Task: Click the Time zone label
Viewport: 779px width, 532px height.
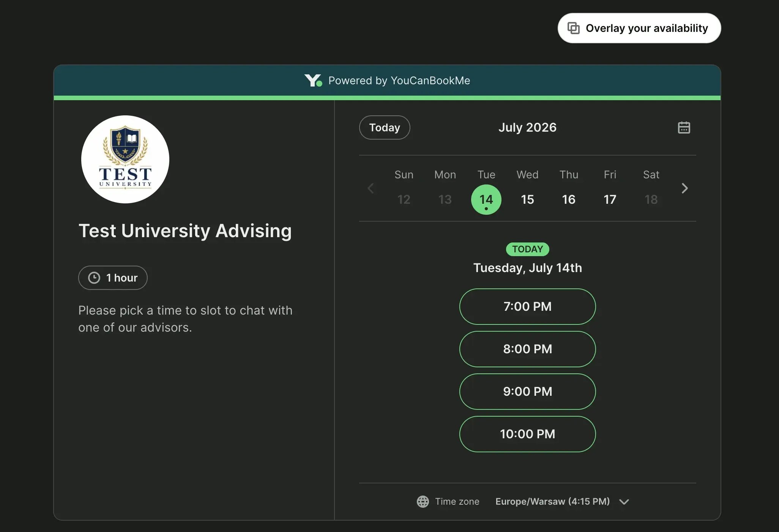Action: pyautogui.click(x=457, y=501)
